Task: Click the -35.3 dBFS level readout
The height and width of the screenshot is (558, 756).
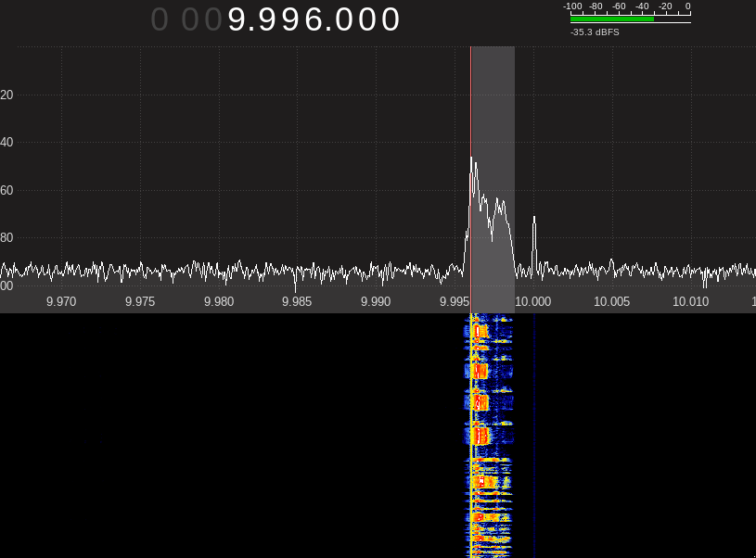Action: [x=595, y=32]
